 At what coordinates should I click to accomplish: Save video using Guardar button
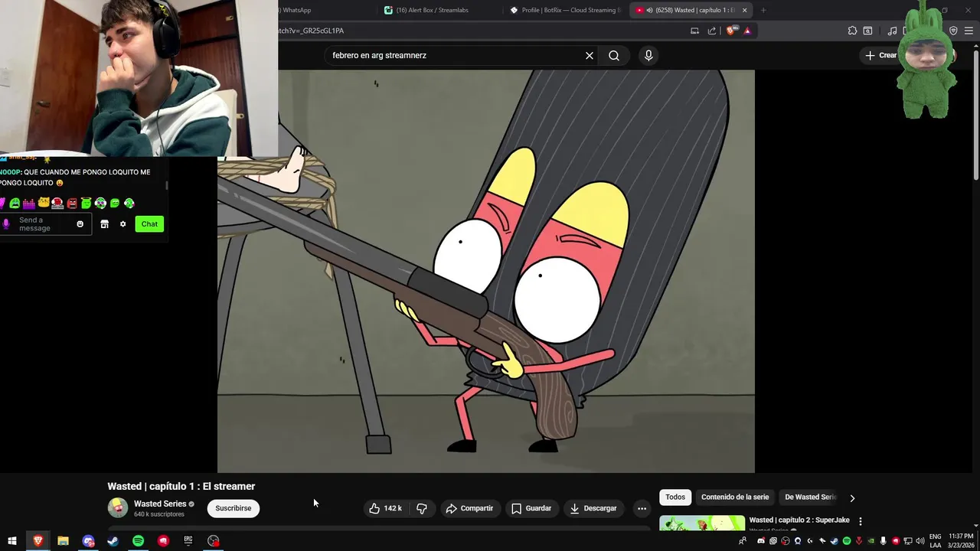531,508
